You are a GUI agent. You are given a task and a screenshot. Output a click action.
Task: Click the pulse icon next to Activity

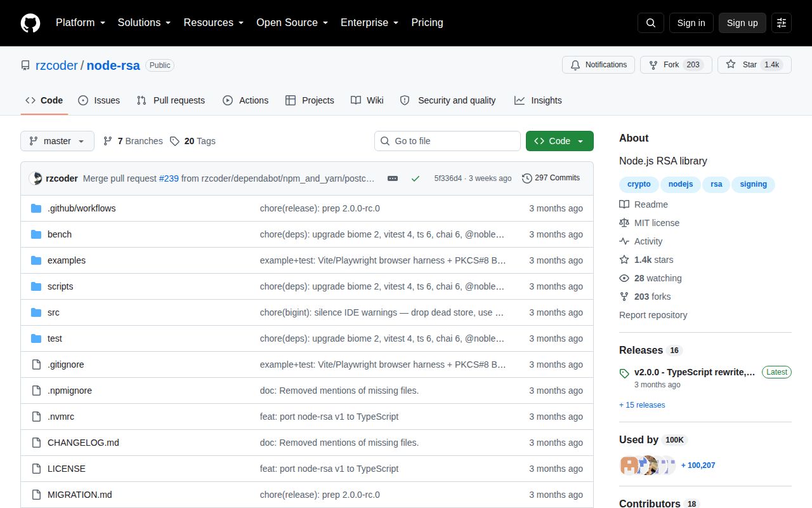tap(624, 241)
